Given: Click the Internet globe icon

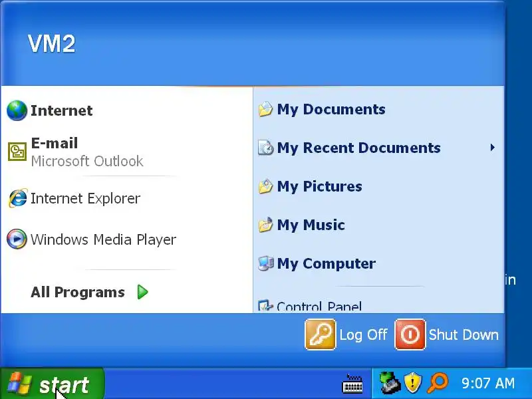Looking at the screenshot, I should [17, 110].
